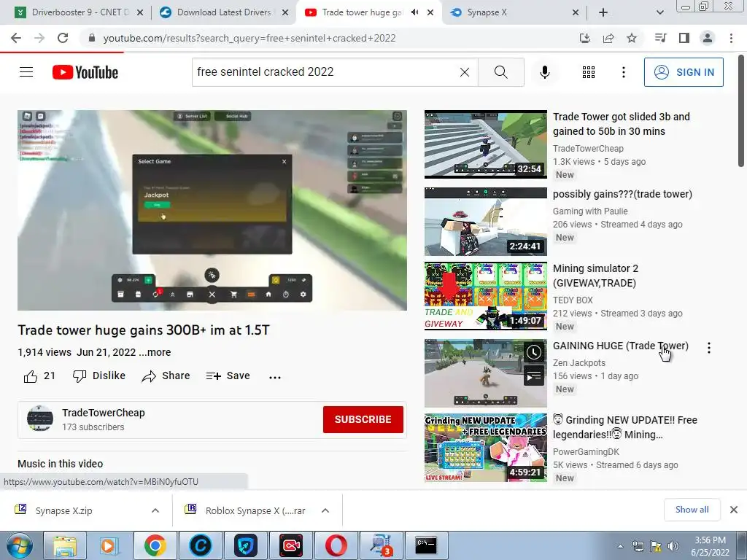Mute the Trade tower tab audio icon

[x=415, y=12]
